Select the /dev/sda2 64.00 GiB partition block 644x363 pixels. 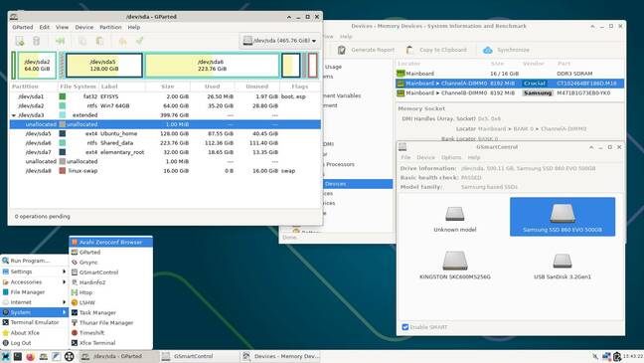37,65
